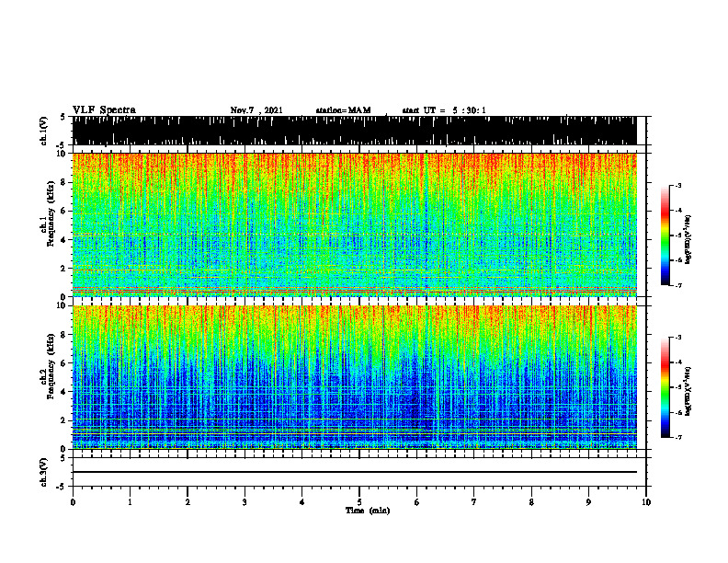Click the ch.1 color bar log(PSD) unit label
Viewport: 728px width, 563px height.
pos(688,239)
